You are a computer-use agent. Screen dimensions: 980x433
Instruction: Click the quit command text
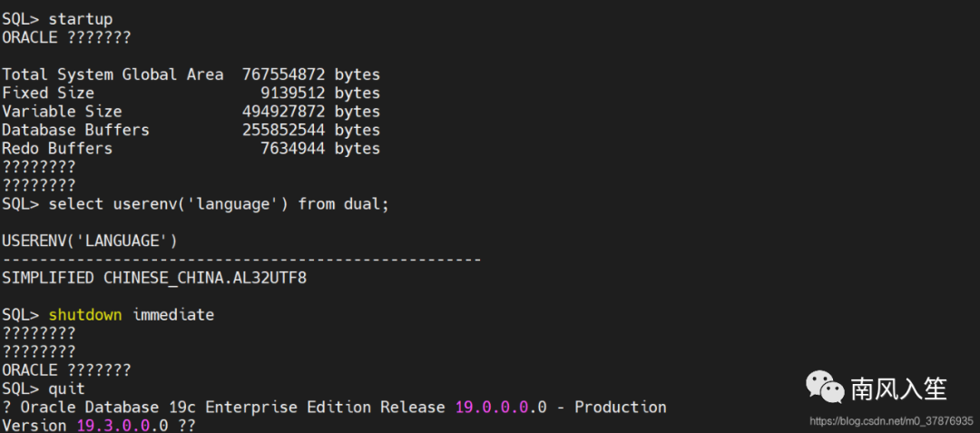point(67,389)
